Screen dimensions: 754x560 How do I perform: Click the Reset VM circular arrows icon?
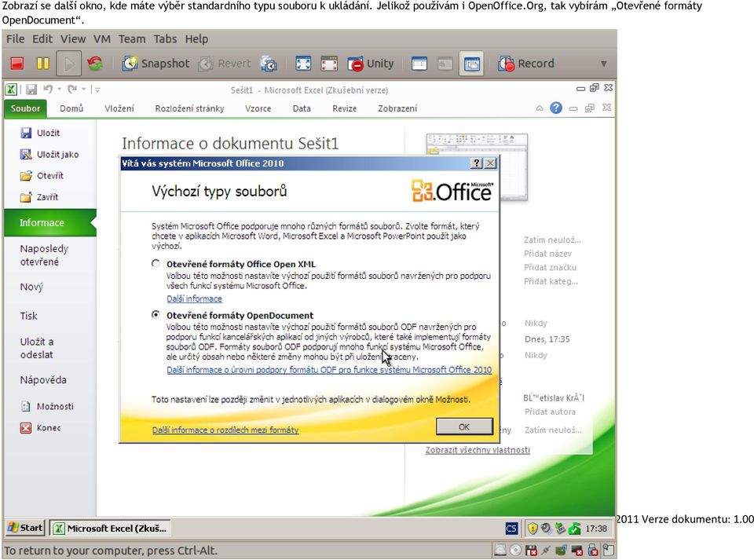[x=95, y=64]
